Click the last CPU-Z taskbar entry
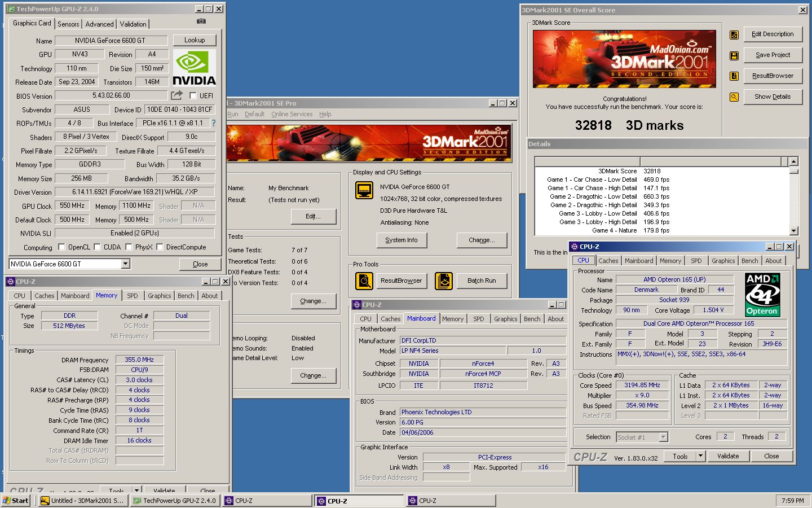This screenshot has width=812, height=508. [451, 501]
